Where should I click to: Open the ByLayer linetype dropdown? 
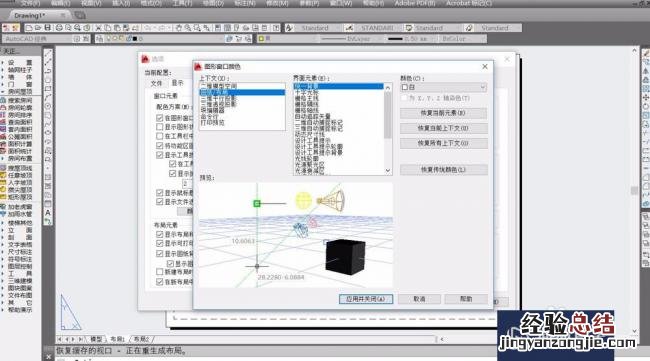351,39
